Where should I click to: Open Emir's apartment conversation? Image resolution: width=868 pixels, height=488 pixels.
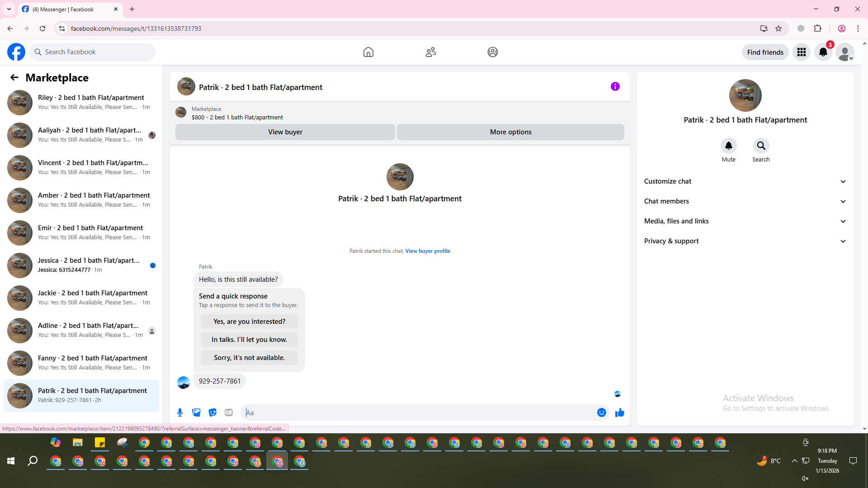point(81,232)
